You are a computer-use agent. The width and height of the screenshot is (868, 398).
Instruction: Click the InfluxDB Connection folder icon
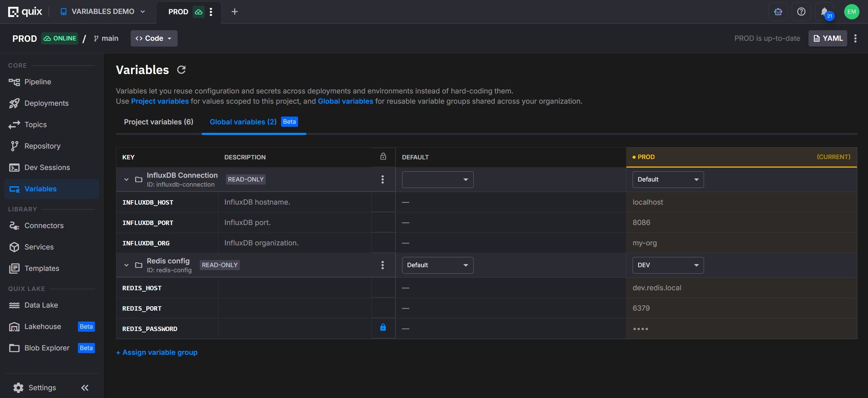point(138,179)
